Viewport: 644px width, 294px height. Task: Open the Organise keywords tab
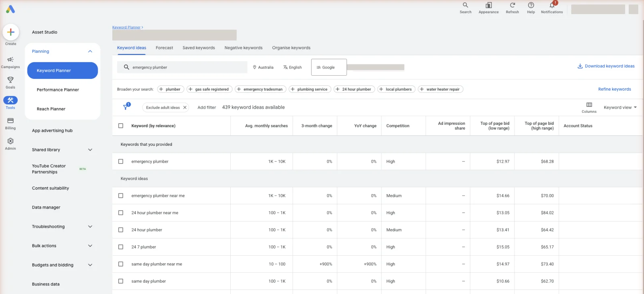291,48
